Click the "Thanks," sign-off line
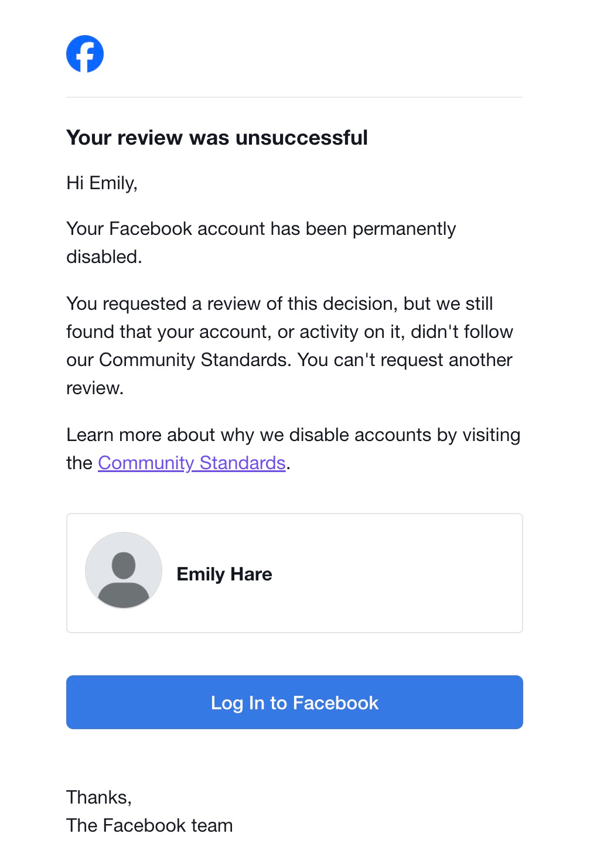The width and height of the screenshot is (607, 868). (99, 797)
